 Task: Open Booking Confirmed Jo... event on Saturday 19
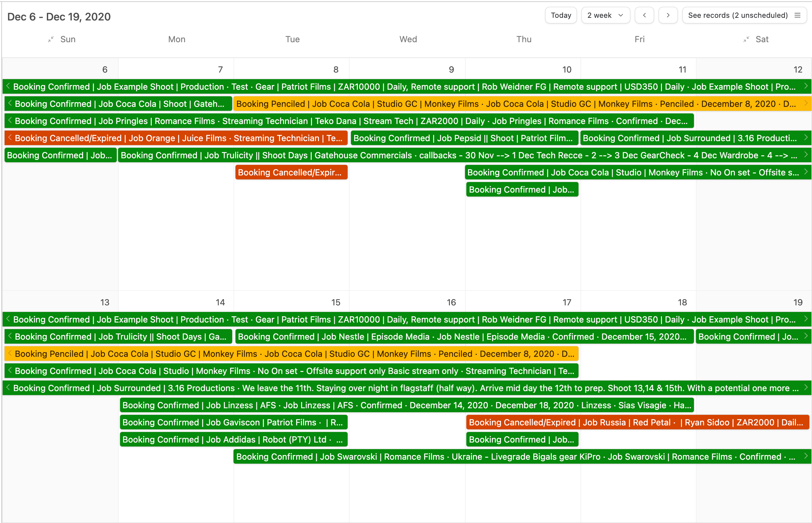pyautogui.click(x=754, y=337)
